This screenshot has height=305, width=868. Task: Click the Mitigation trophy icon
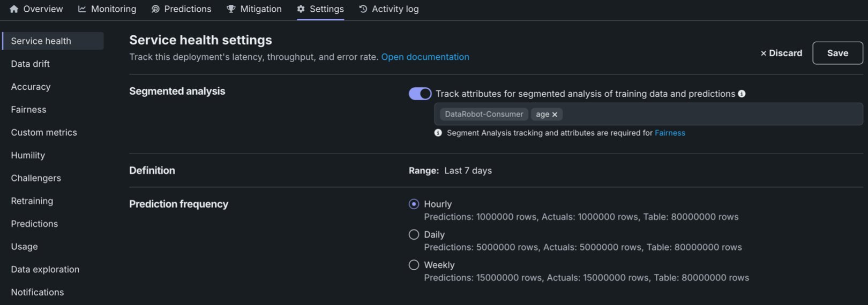[x=231, y=9]
